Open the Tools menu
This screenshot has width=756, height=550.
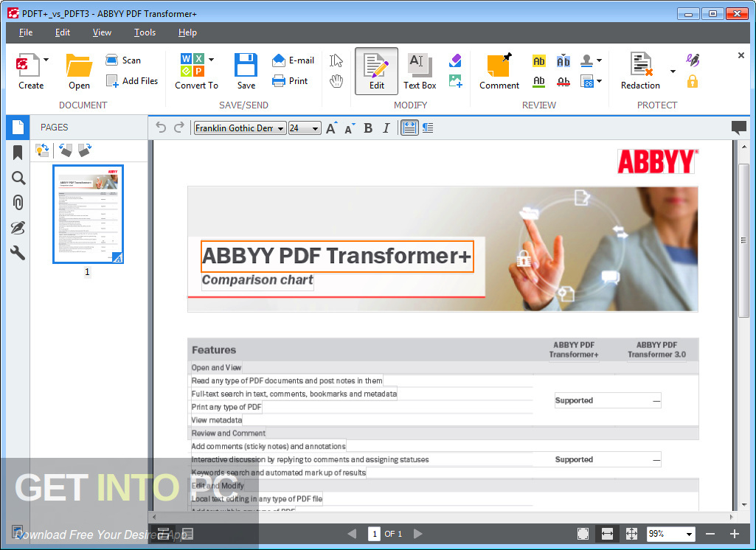coord(145,32)
